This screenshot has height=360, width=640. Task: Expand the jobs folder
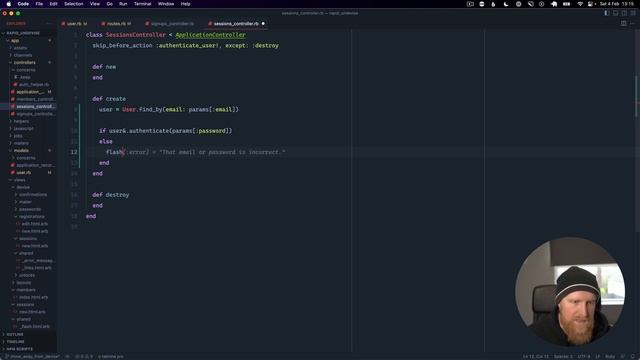(x=18, y=136)
